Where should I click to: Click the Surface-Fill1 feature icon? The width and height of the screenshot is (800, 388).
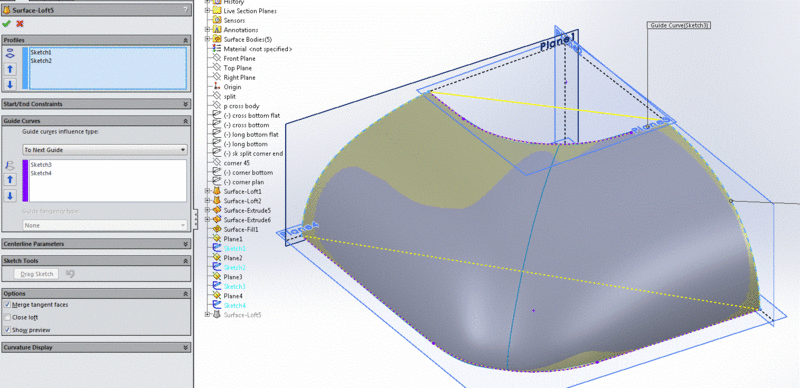[216, 230]
